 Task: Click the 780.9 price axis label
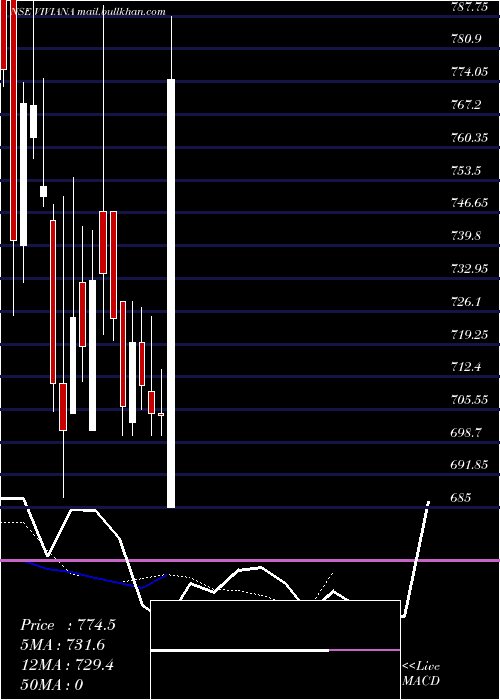point(466,39)
